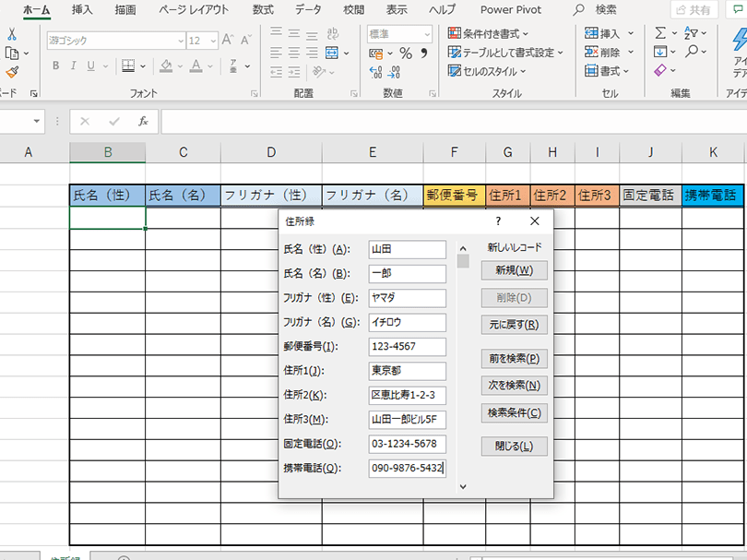Toggle Wrap Text icon
Image resolution: width=747 pixels, height=560 pixels.
click(x=333, y=33)
